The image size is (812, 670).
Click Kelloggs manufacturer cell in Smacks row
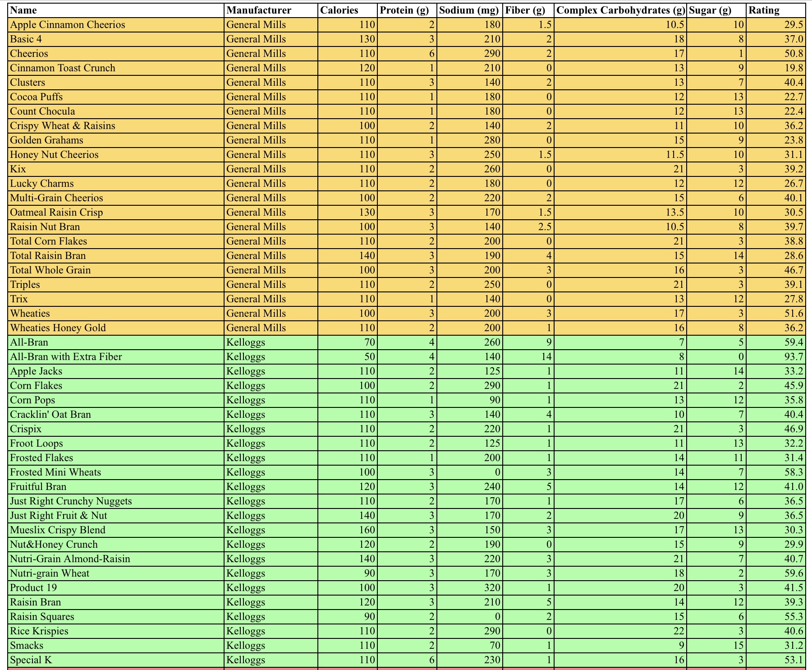(271, 646)
